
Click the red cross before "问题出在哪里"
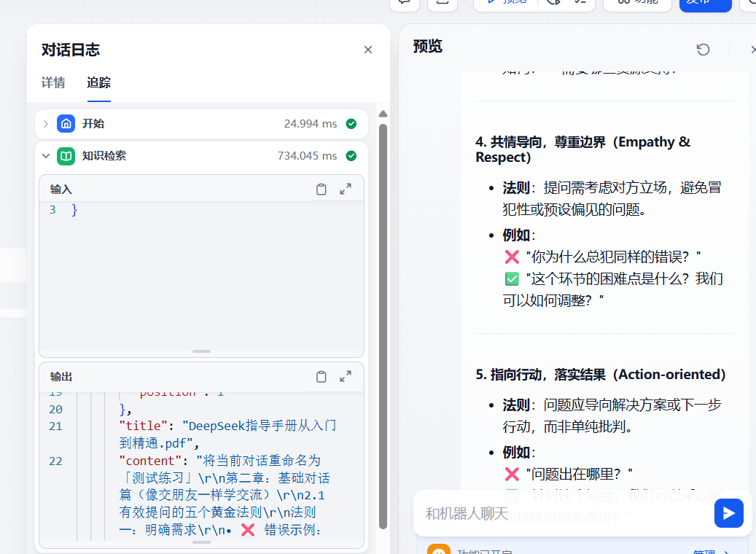[x=512, y=474]
